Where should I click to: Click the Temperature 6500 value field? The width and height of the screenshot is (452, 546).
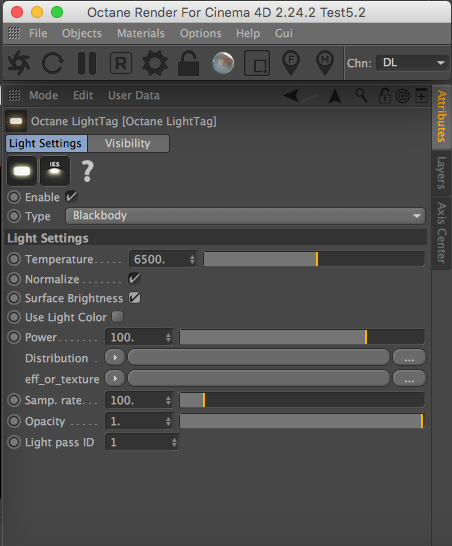tap(163, 259)
